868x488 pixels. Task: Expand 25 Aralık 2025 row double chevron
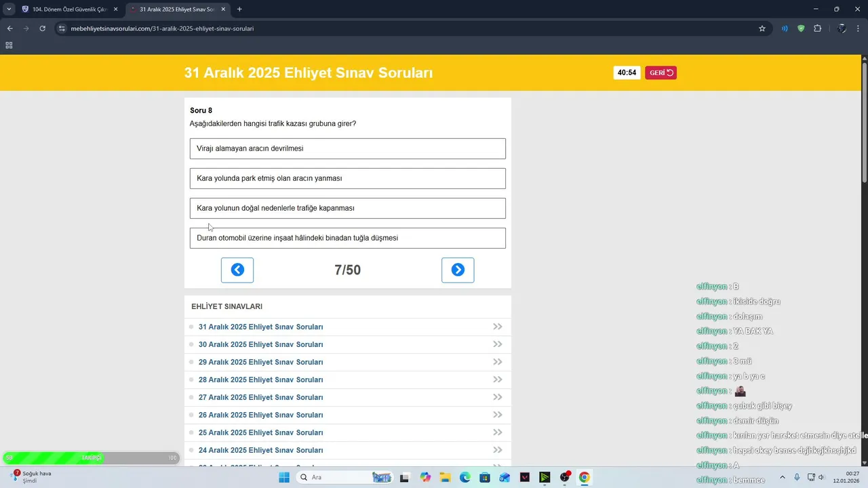point(498,432)
